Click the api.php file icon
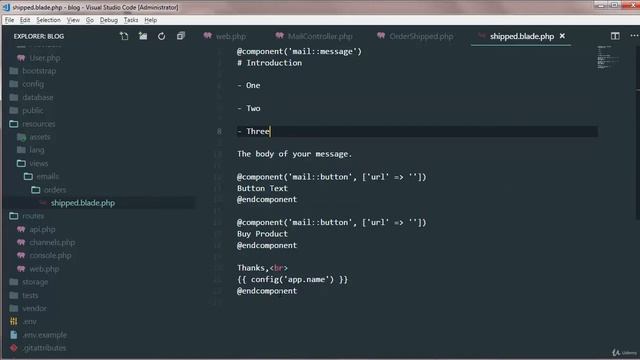Image resolution: width=640 pixels, height=360 pixels. coord(21,229)
